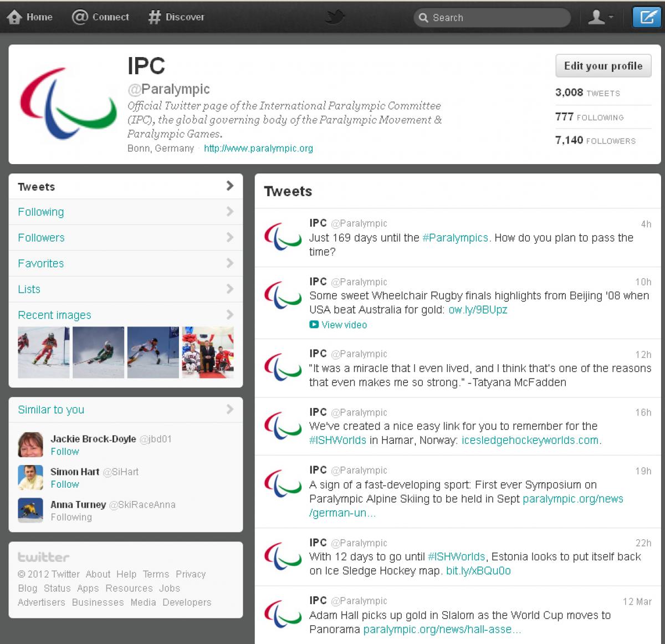The width and height of the screenshot is (665, 644).
Task: Click Simon Hart's avatar
Action: tap(30, 477)
